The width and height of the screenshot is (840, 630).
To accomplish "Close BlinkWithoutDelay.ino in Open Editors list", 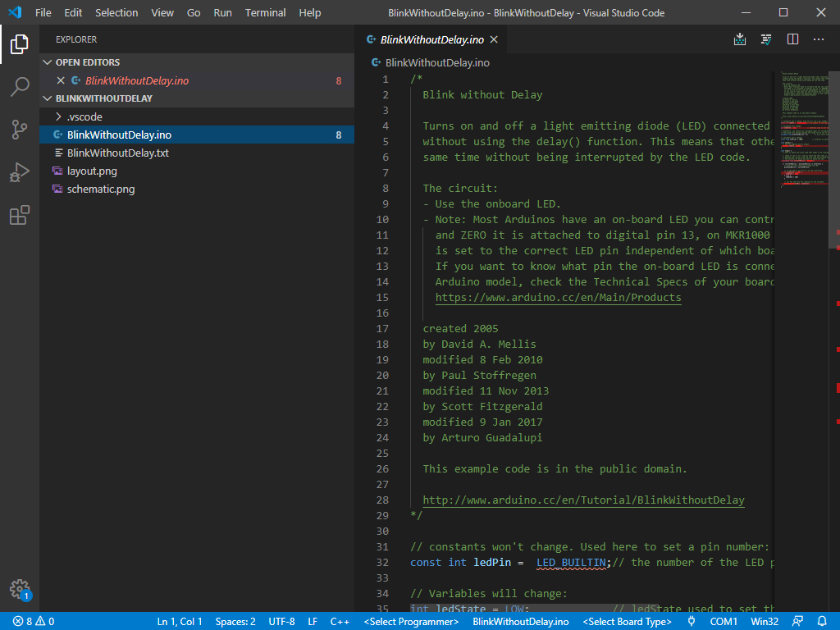I will [x=61, y=80].
